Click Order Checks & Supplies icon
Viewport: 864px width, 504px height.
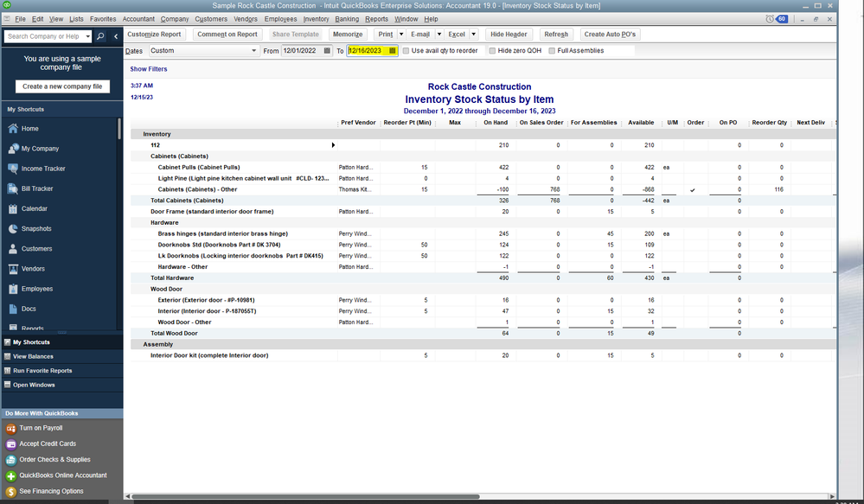[11, 460]
